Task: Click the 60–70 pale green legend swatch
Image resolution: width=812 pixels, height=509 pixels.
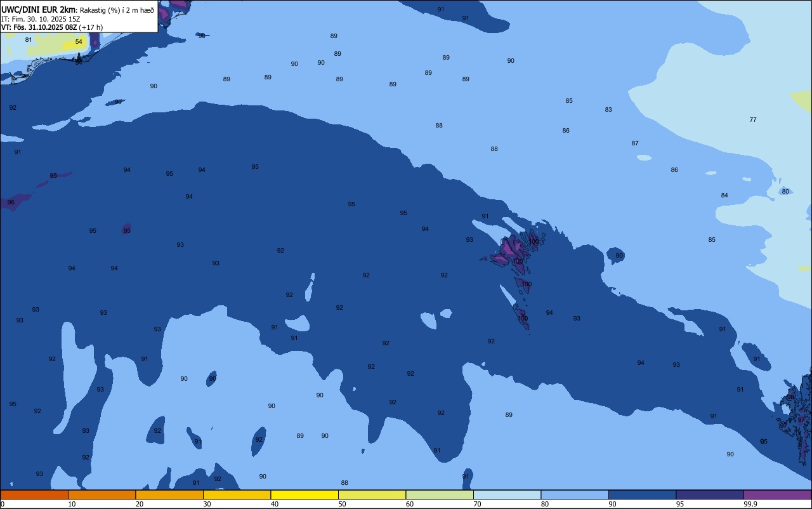Action: click(440, 494)
